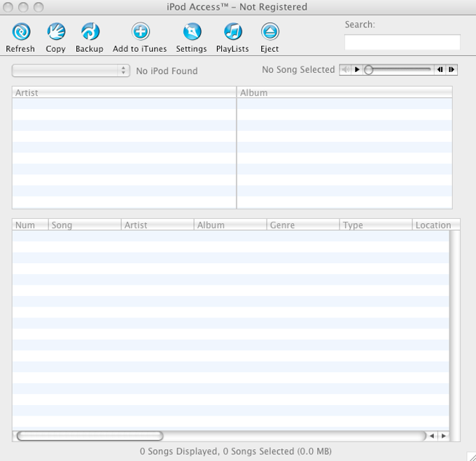Click the Num column header
The height and width of the screenshot is (461, 476).
pos(30,225)
